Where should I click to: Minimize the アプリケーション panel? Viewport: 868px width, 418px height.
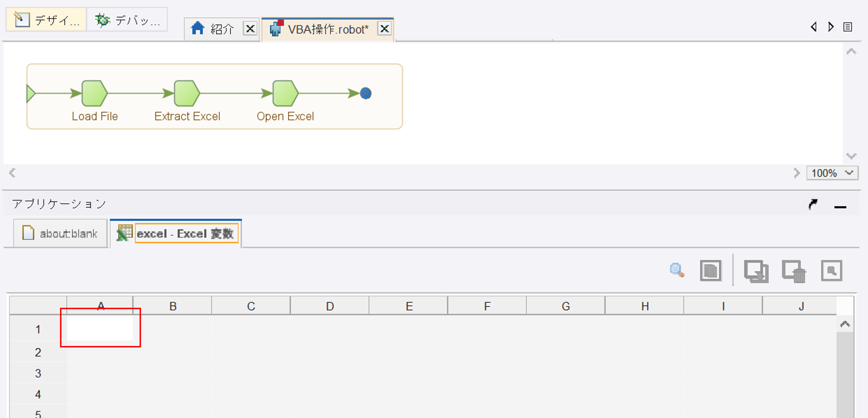[x=840, y=207]
